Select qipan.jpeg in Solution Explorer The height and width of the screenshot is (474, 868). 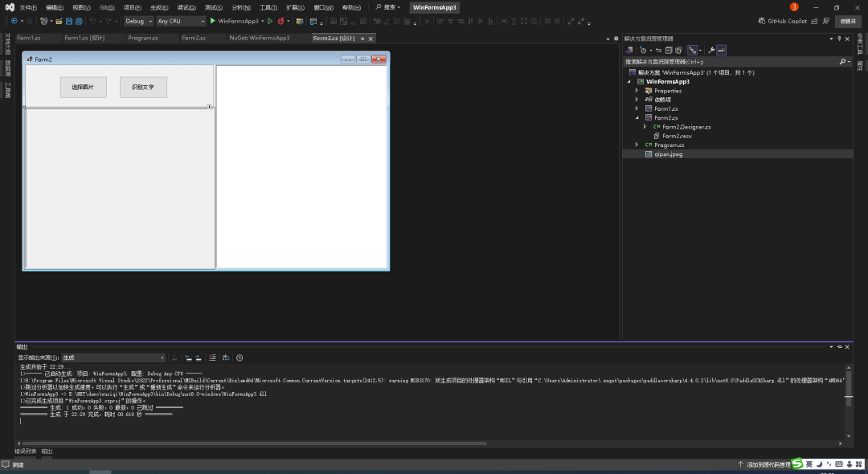tap(668, 153)
